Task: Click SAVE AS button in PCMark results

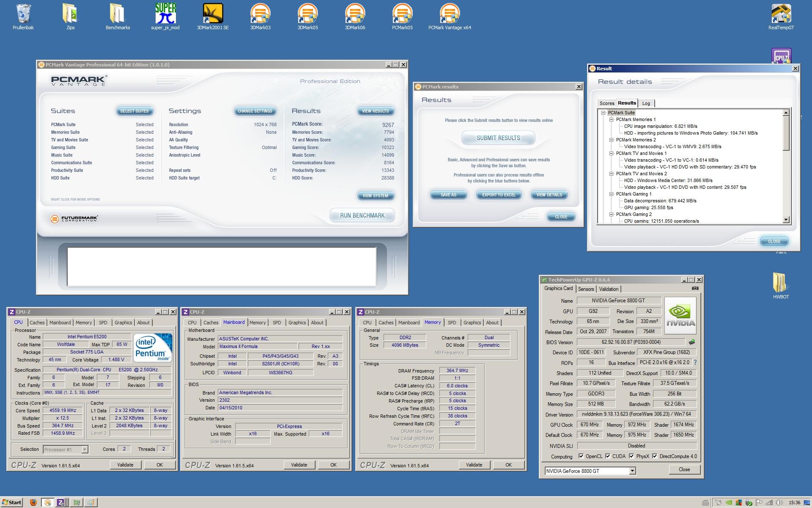Action: (448, 195)
